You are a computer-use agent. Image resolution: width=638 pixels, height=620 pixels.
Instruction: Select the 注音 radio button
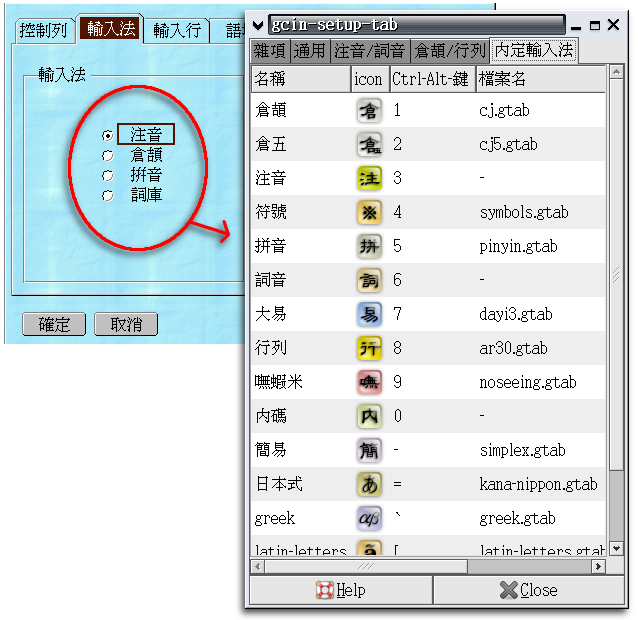[x=108, y=135]
